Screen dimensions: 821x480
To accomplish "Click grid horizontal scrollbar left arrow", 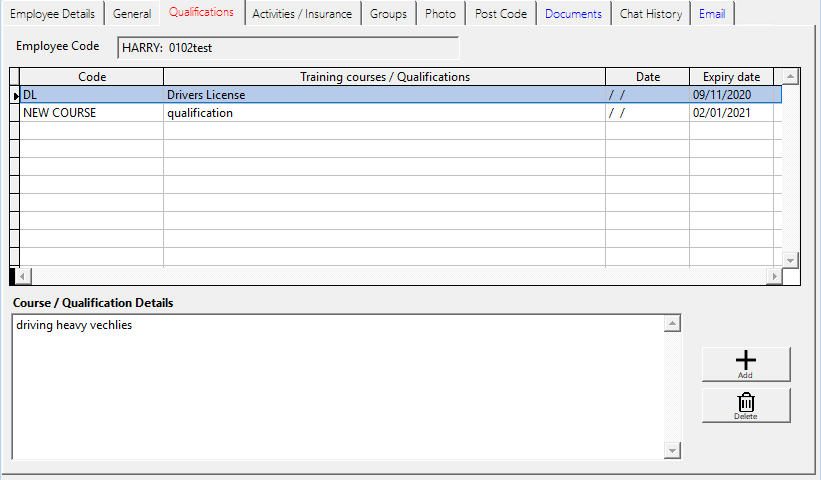I will [24, 276].
